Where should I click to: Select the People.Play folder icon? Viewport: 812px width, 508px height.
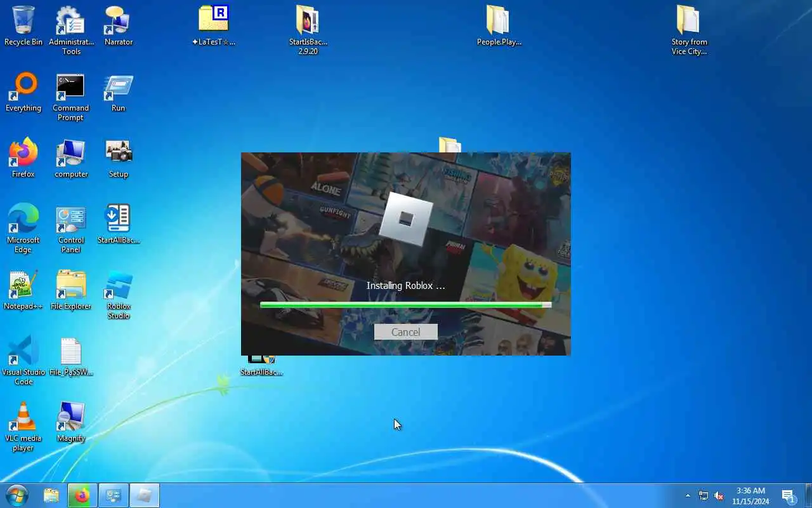point(499,26)
